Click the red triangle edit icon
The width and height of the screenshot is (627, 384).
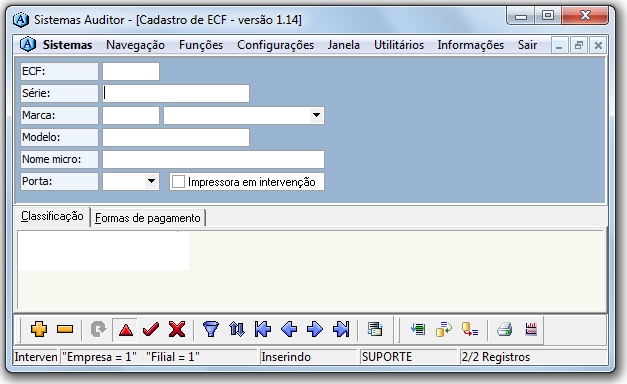pyautogui.click(x=126, y=330)
